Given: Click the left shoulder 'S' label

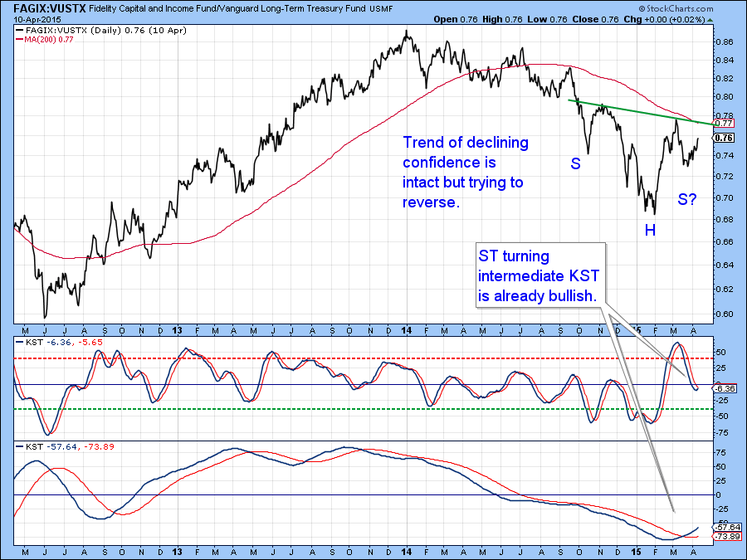Looking at the screenshot, I should coord(575,163).
